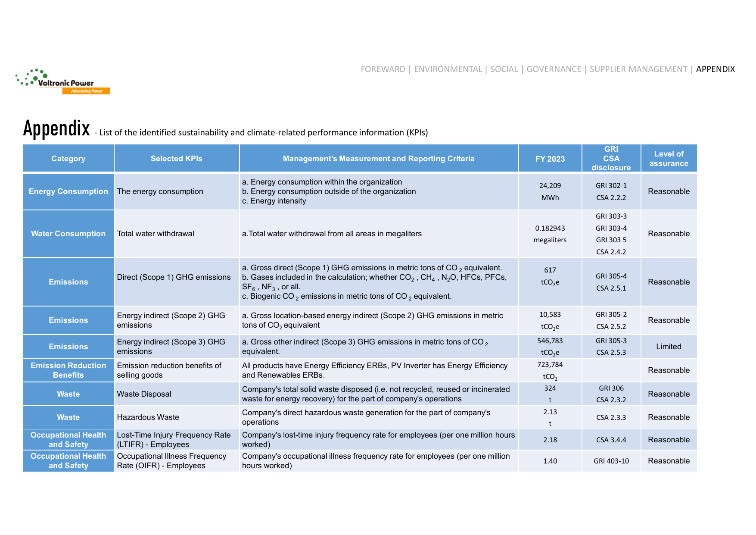Switch to the SOCIAL section tab

pos(504,69)
